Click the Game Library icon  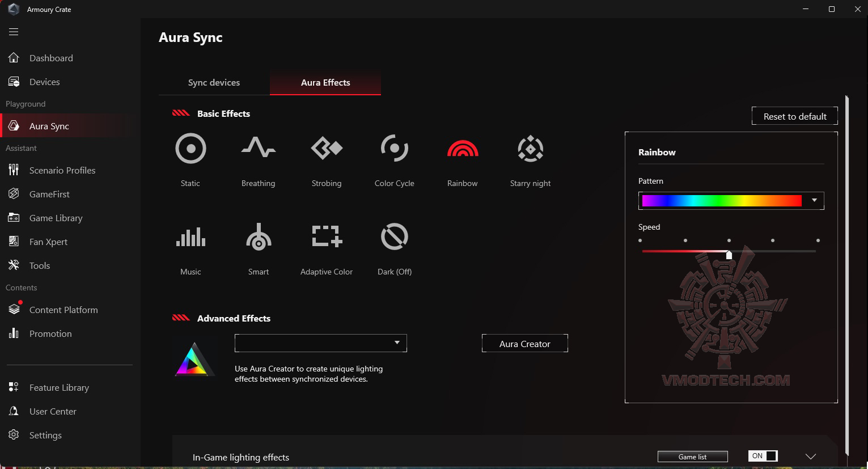click(14, 218)
